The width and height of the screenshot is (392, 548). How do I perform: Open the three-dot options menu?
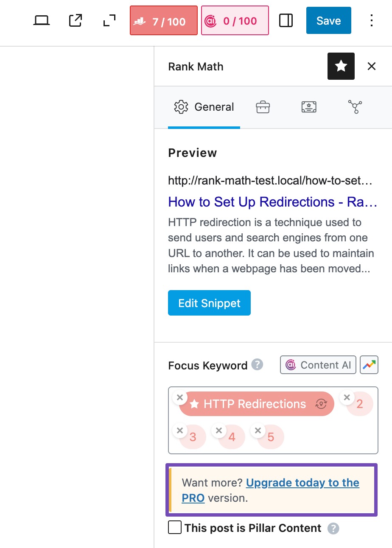(x=371, y=20)
